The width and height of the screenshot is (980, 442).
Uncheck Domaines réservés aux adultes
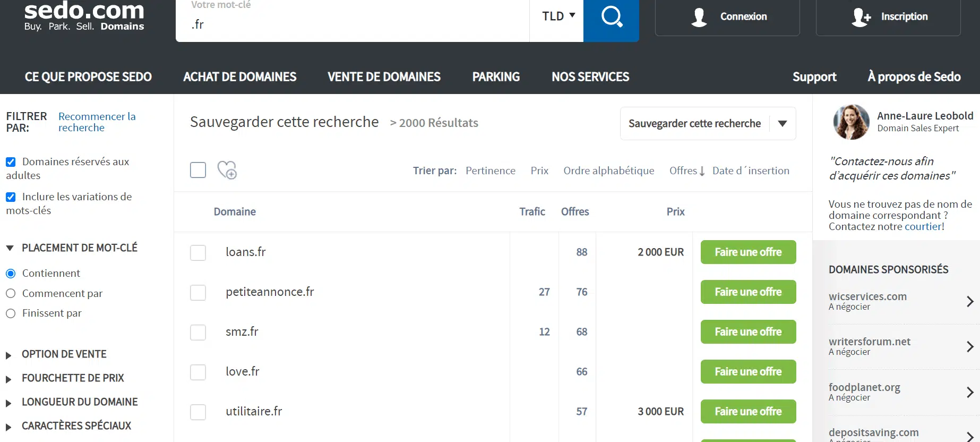(11, 162)
